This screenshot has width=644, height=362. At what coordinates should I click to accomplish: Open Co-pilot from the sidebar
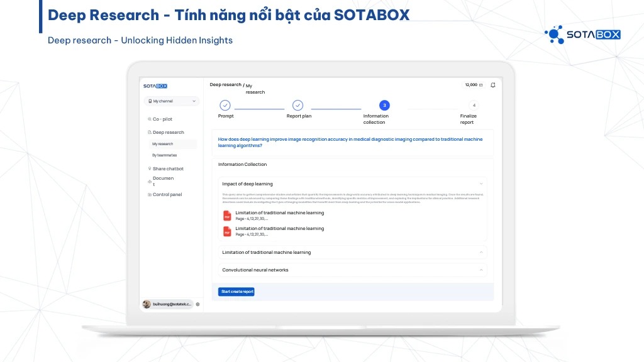pos(162,119)
